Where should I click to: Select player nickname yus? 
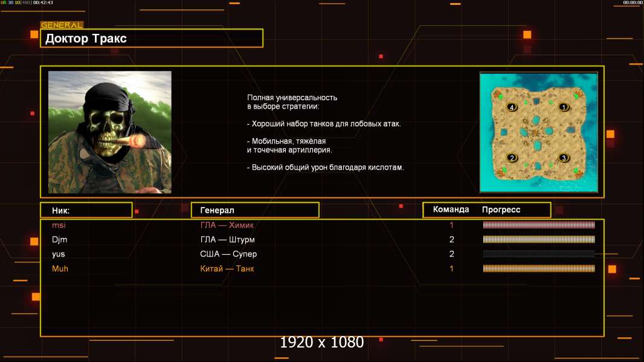click(x=59, y=254)
